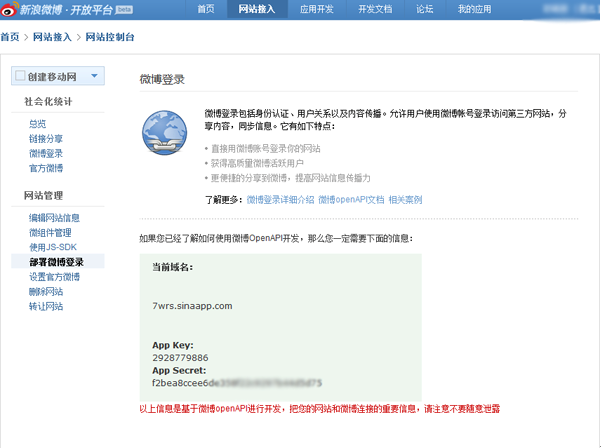
Task: Click the red warning text below the info box
Action: click(x=320, y=409)
